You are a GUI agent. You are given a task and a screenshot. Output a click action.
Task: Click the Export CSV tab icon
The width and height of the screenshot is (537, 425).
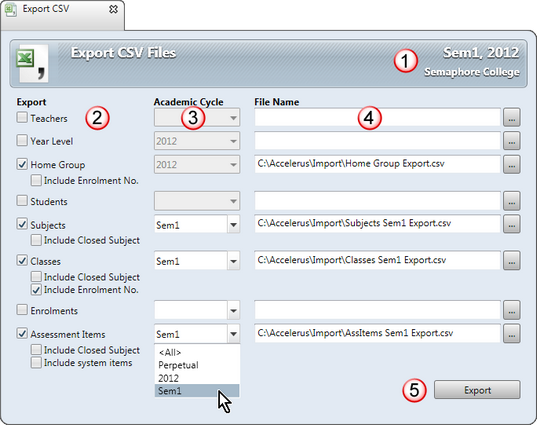coord(11,9)
